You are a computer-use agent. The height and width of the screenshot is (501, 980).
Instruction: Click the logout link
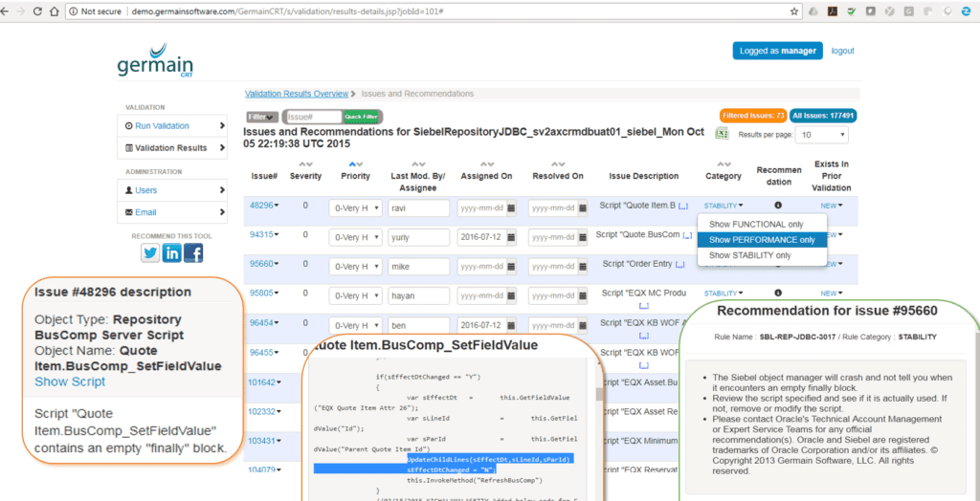(842, 51)
